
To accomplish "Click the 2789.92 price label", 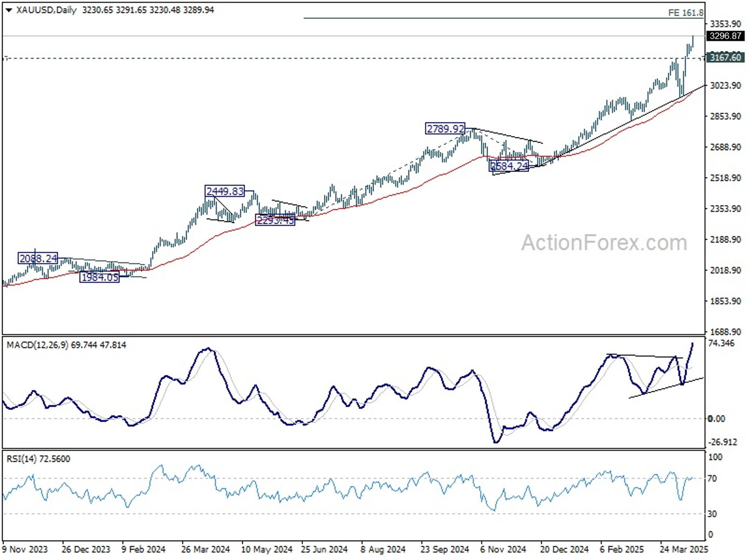I will 445,129.
